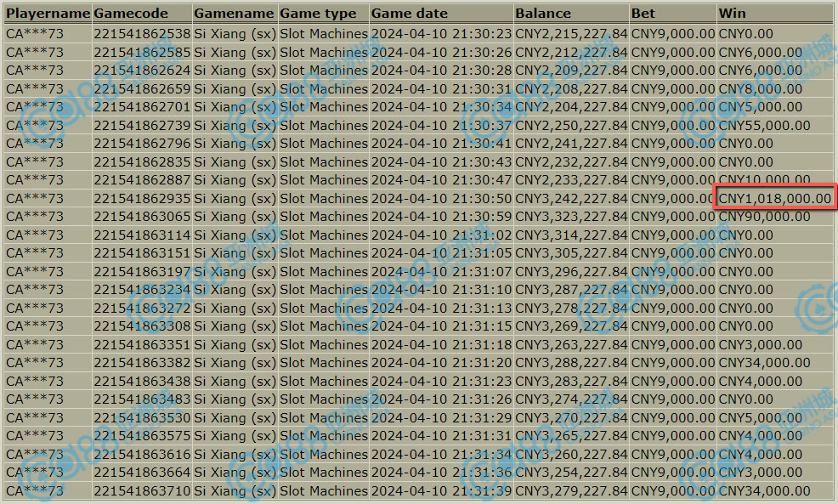This screenshot has width=838, height=504.
Task: Select gamecode 221541862624
Action: click(142, 71)
